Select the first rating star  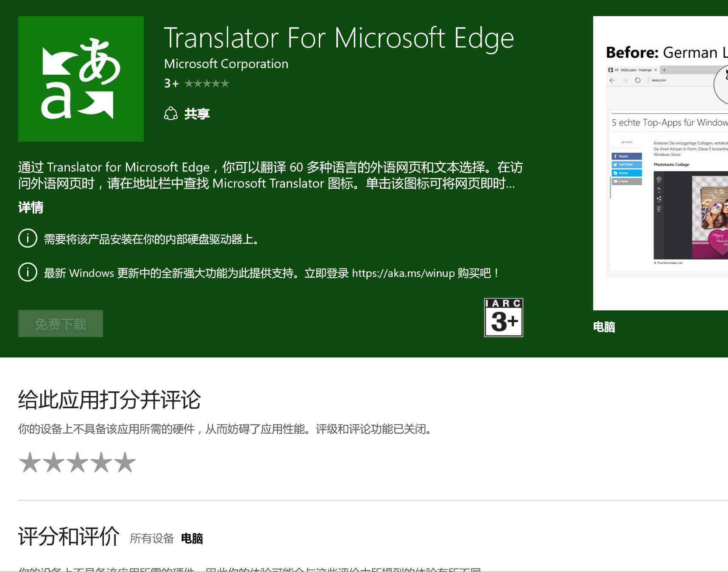click(30, 462)
